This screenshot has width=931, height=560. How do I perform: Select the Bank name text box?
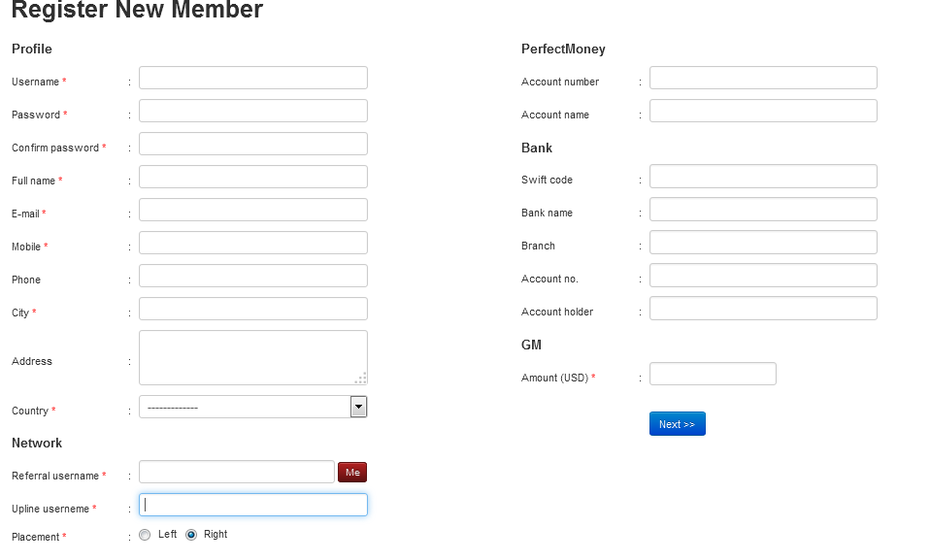pyautogui.click(x=763, y=209)
